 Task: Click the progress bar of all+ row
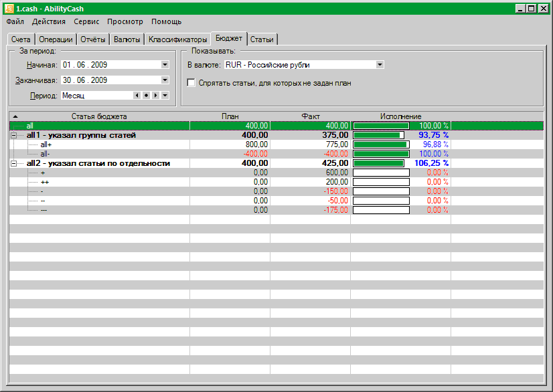(x=381, y=144)
